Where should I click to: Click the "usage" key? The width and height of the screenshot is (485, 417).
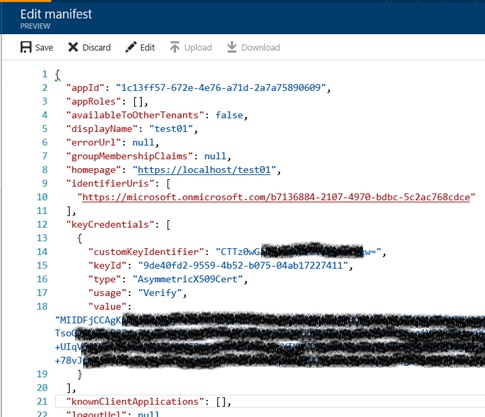pyautogui.click(x=107, y=293)
